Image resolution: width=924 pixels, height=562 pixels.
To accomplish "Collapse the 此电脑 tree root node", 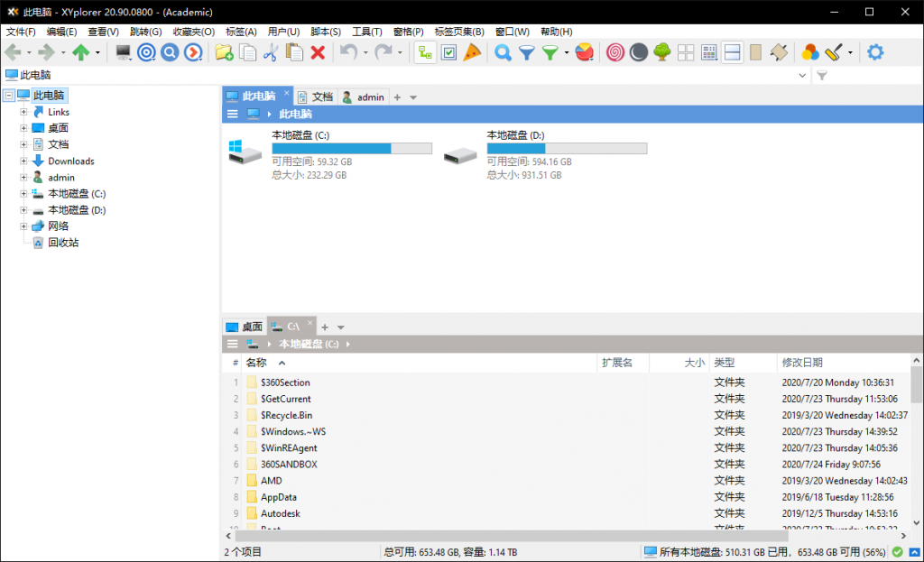I will click(9, 96).
